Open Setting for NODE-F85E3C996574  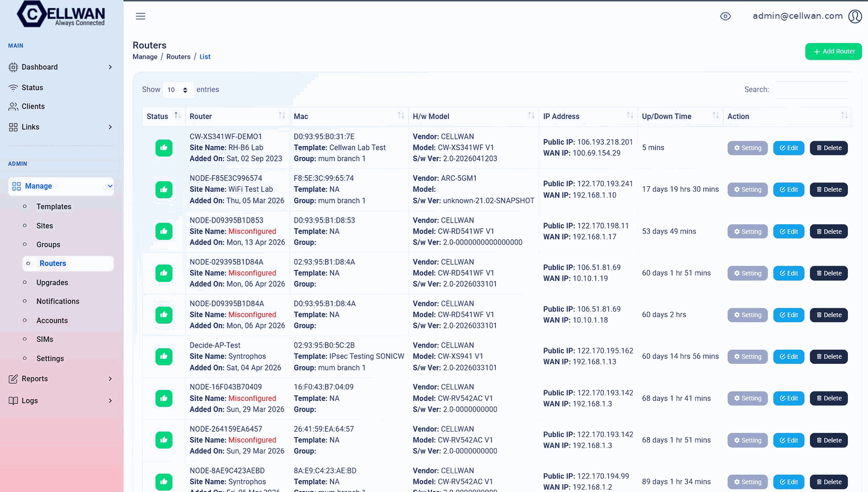point(748,190)
